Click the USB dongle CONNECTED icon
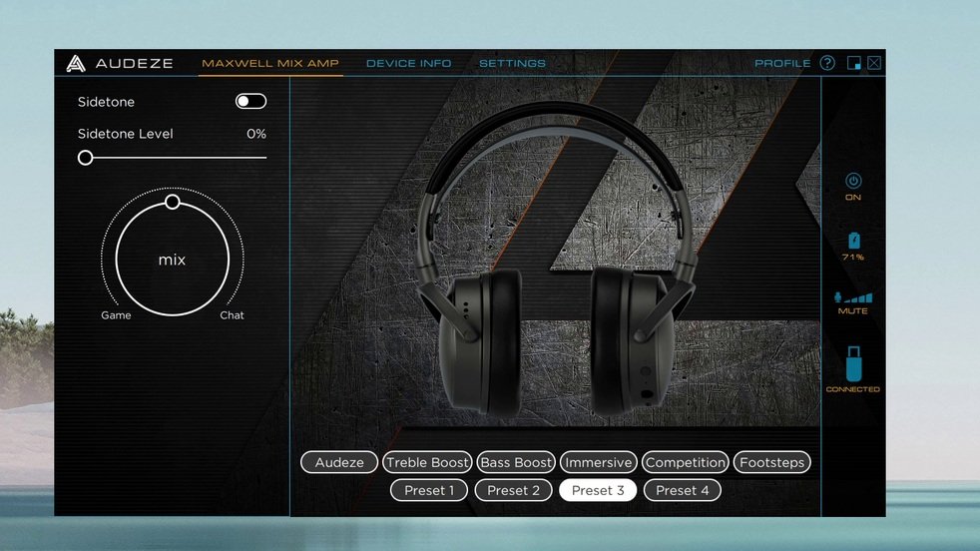 point(853,363)
